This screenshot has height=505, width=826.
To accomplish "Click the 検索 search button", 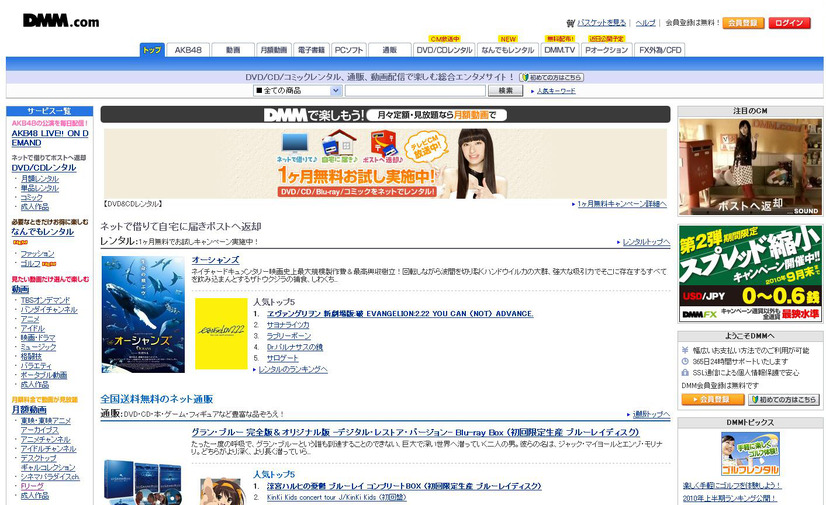I will (505, 91).
